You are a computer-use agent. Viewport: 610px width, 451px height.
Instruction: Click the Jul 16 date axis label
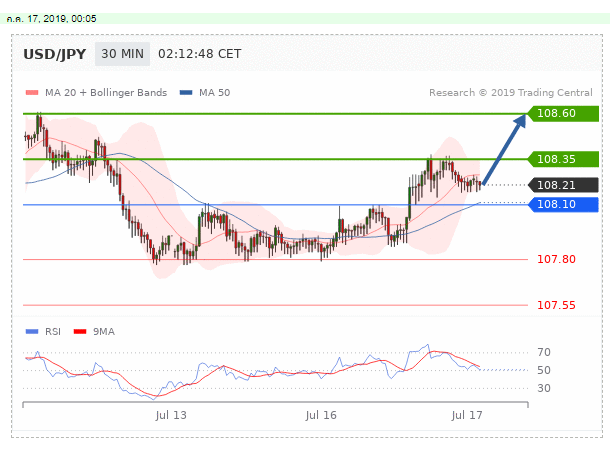click(x=321, y=415)
